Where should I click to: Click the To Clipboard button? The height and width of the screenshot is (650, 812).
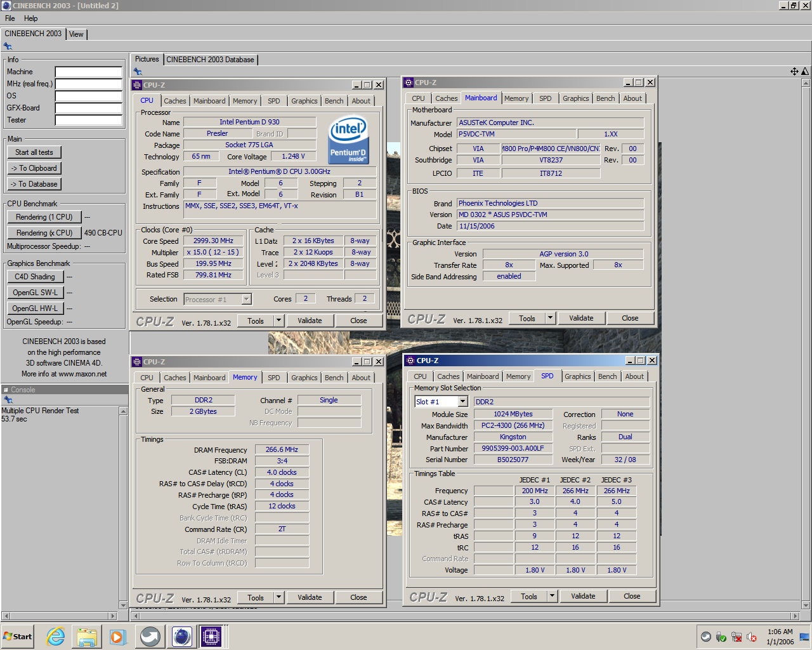[34, 168]
